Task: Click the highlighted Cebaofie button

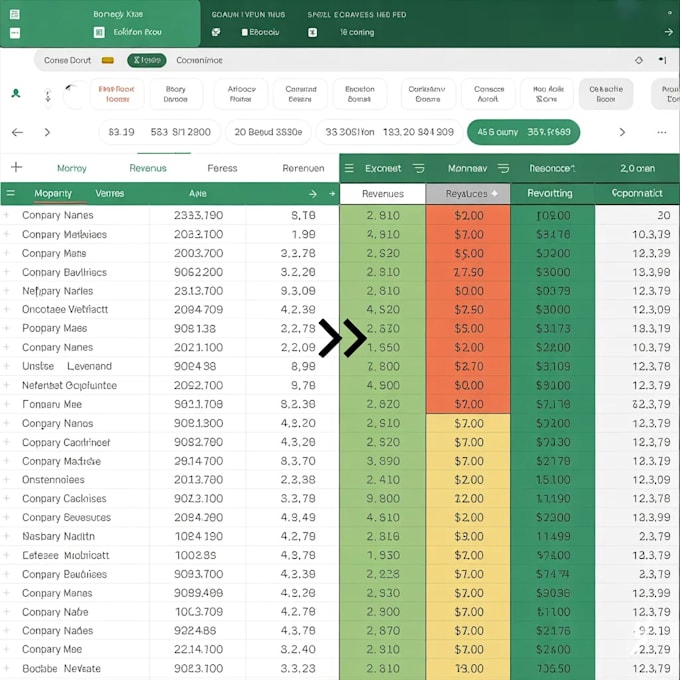Action: click(606, 94)
